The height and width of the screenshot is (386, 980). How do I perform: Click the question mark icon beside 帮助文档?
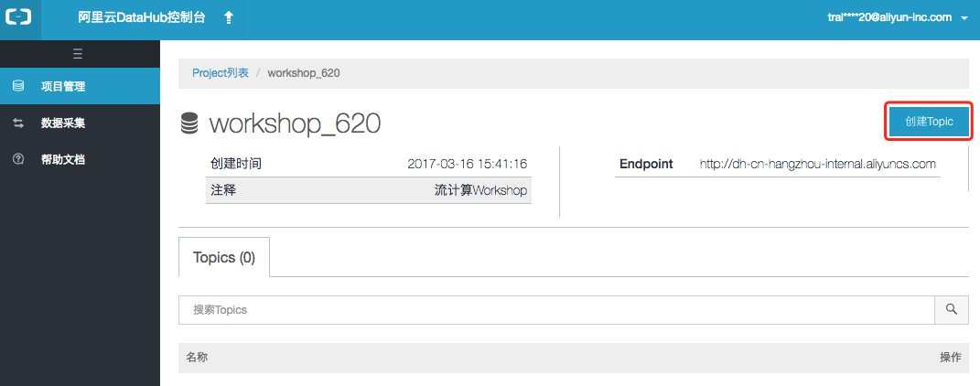click(18, 159)
